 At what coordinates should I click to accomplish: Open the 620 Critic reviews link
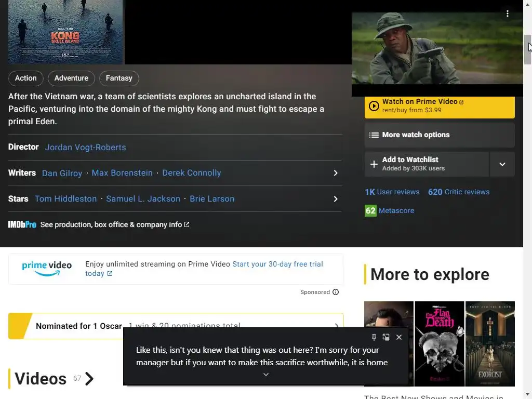459,192
